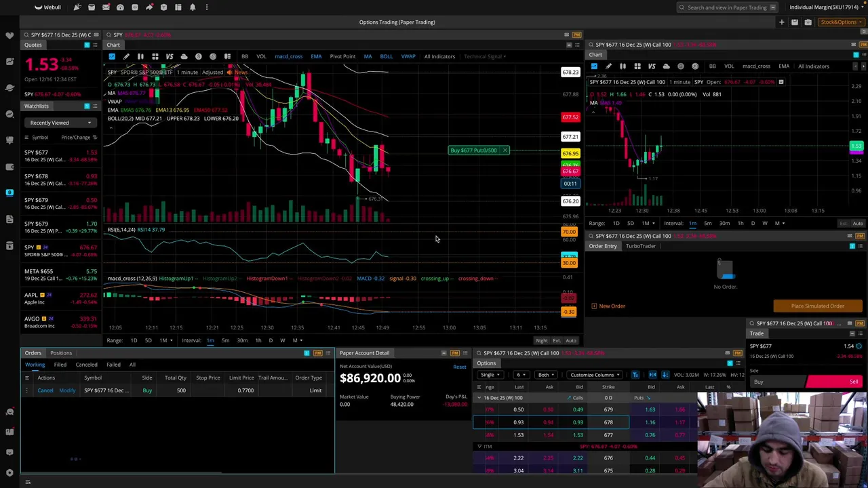Open the briefcase toolbox icon near Stock&Options
The width and height of the screenshot is (868, 488).
[x=808, y=22]
